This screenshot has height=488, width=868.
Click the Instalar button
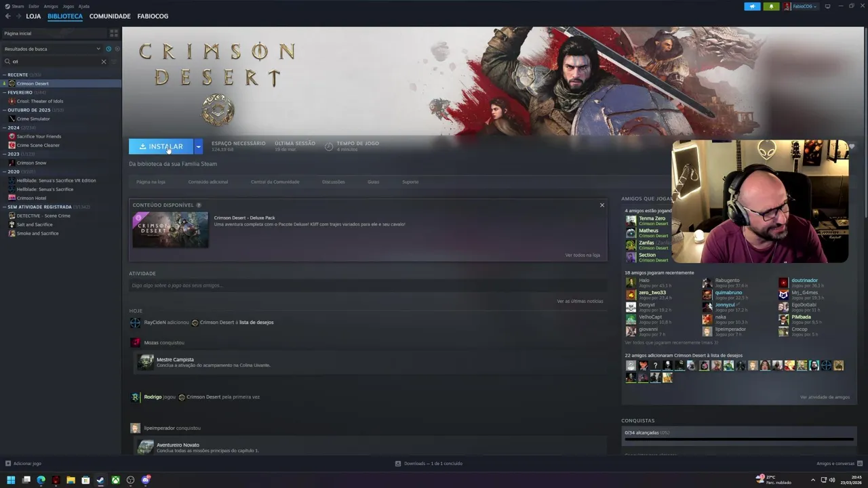(161, 146)
